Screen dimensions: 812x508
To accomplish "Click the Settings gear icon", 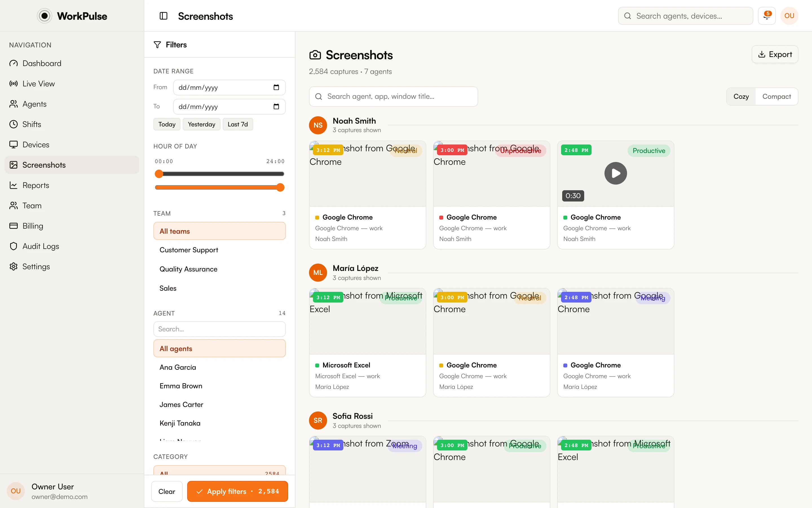I will (x=14, y=267).
